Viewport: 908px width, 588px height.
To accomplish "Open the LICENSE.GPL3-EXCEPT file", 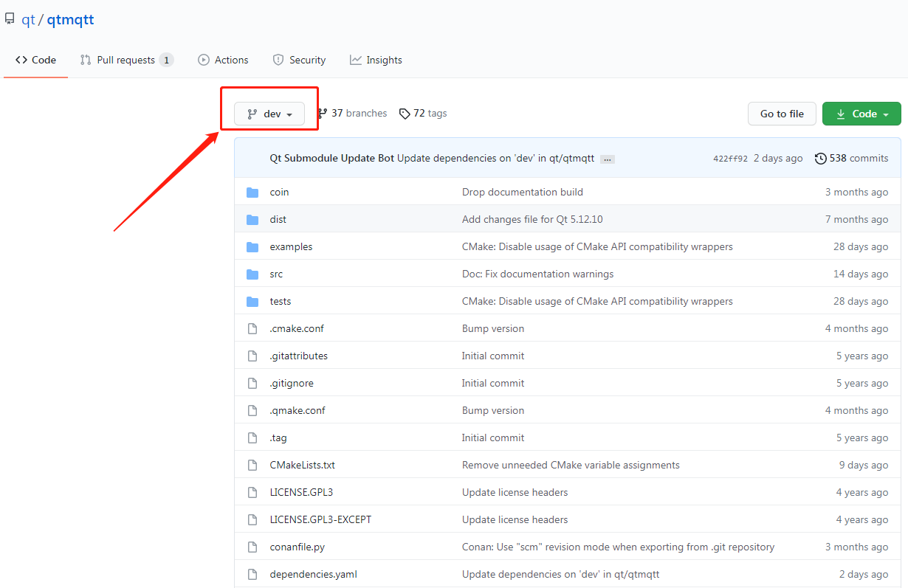I will pyautogui.click(x=320, y=520).
